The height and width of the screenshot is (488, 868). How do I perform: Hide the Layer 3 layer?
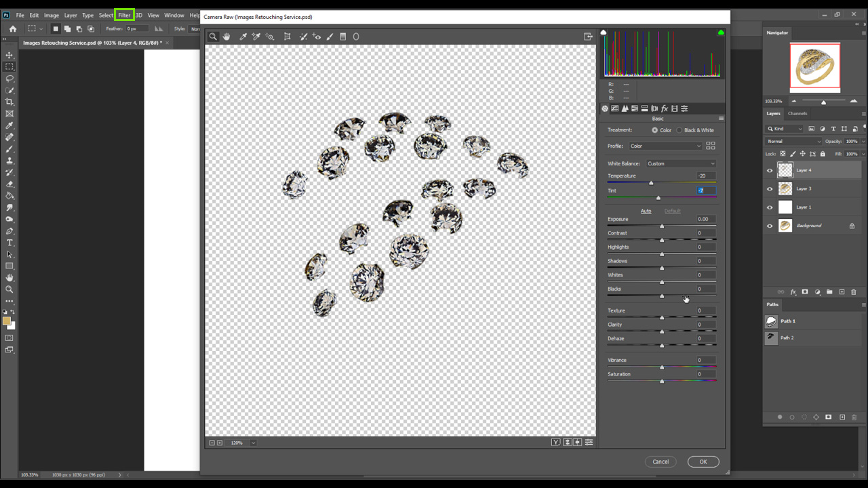[770, 188]
